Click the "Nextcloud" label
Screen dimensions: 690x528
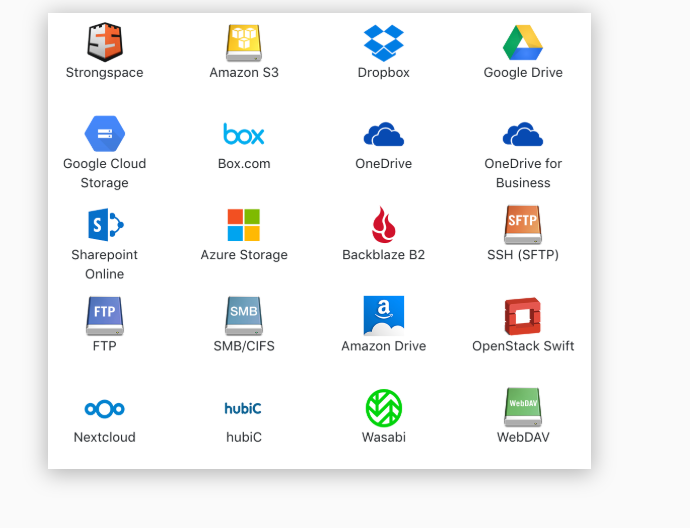(x=105, y=437)
